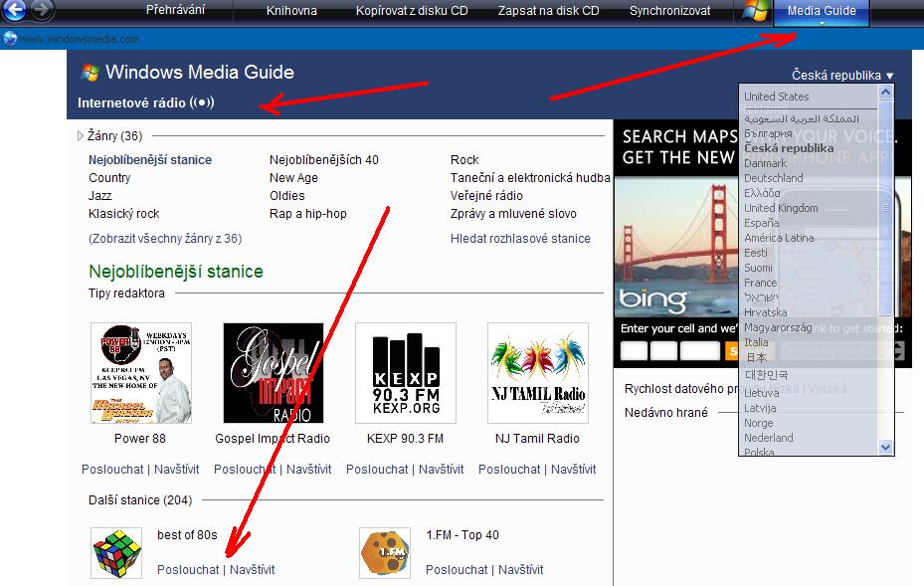Open the Power 88 station thumbnail
The image size is (924, 586).
pos(141,373)
